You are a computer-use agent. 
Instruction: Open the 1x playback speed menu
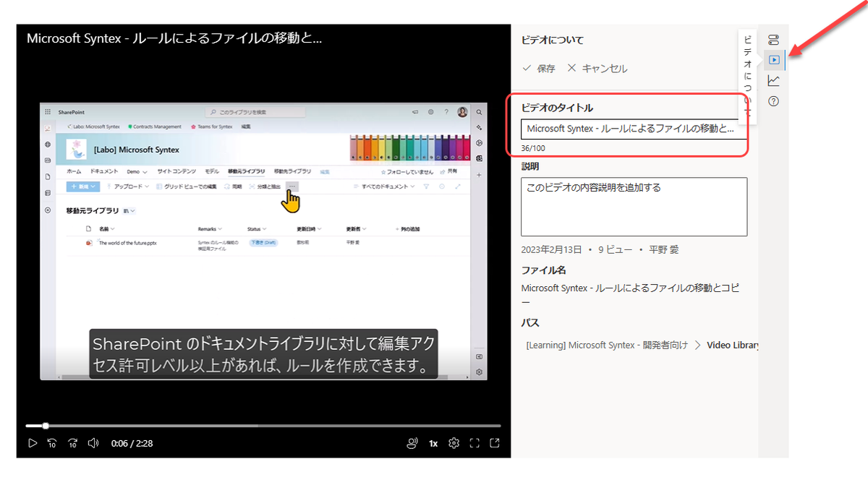[x=433, y=443]
